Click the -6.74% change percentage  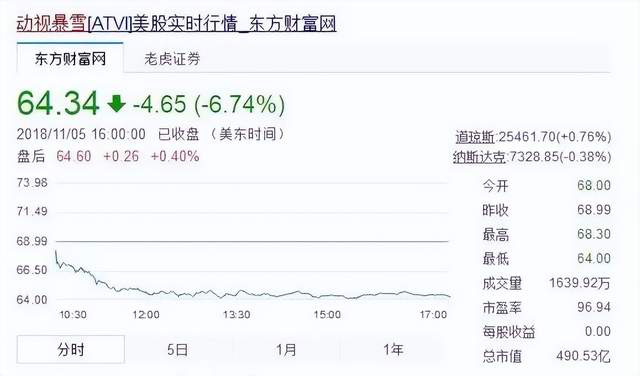point(240,104)
